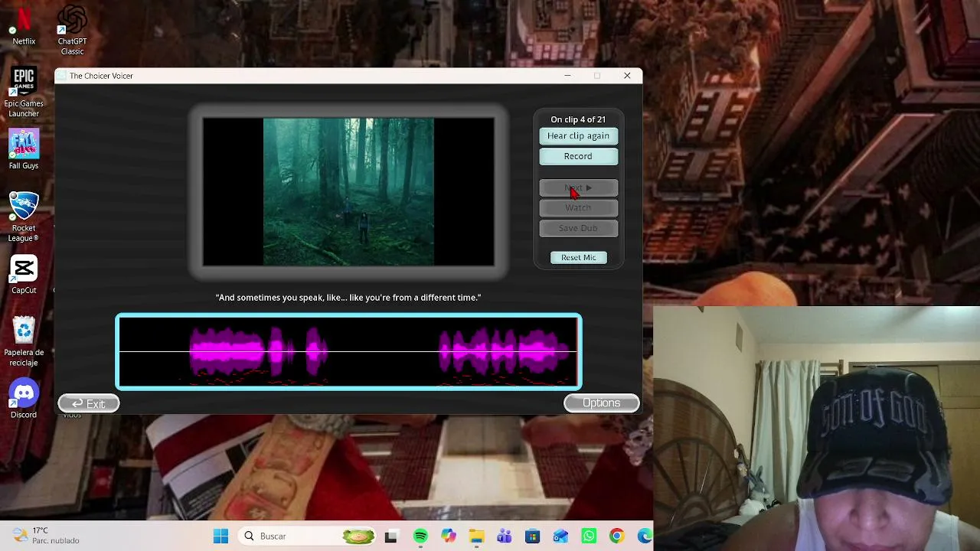Select the CapCut desktop shortcut
This screenshot has width=980, height=551.
point(24,275)
